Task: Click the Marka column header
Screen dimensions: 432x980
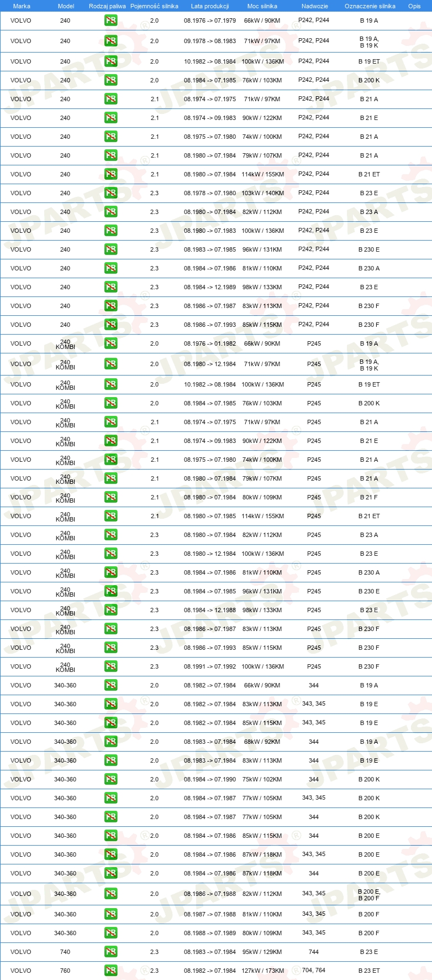Action: tap(22, 6)
